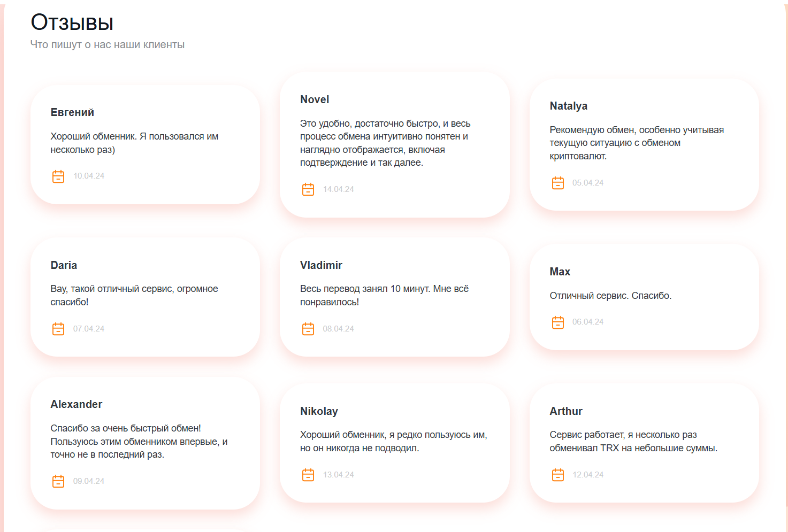
Task: Click the date 10.04.24 on Евгений's card
Action: [x=89, y=176]
